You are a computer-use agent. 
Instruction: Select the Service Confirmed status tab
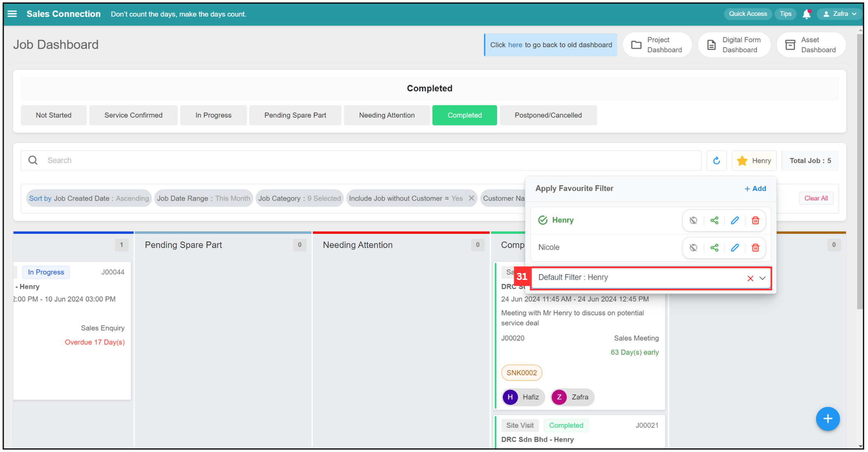click(x=133, y=115)
